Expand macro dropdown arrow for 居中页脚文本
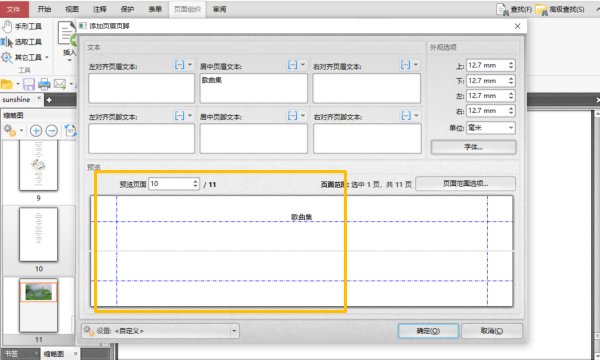This screenshot has width=600, height=360. [303, 115]
